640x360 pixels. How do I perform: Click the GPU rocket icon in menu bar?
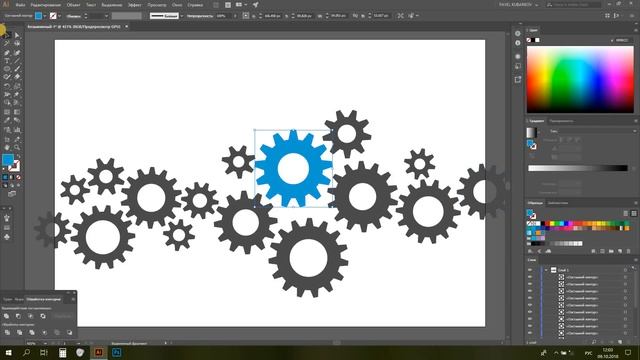pyautogui.click(x=256, y=5)
